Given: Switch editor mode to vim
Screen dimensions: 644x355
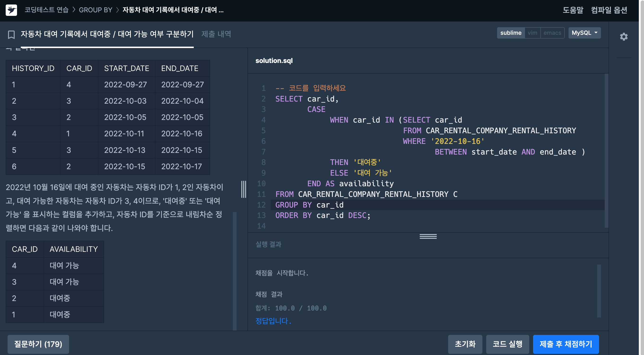Looking at the screenshot, I should click(x=532, y=33).
